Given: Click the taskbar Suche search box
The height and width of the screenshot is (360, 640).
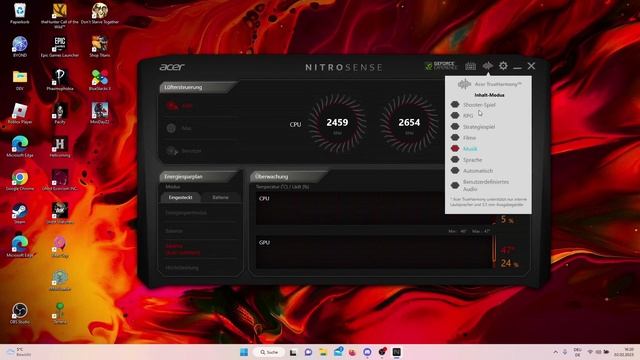Looking at the screenshot, I should (270, 352).
